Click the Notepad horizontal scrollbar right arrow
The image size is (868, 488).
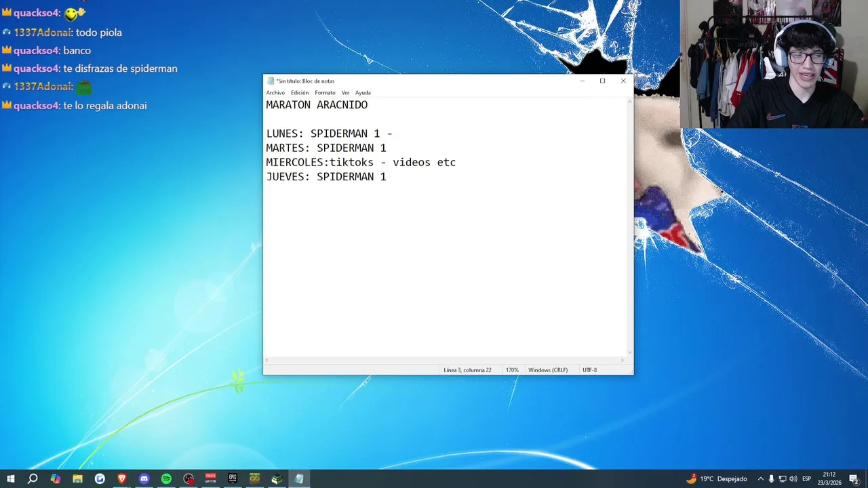623,360
